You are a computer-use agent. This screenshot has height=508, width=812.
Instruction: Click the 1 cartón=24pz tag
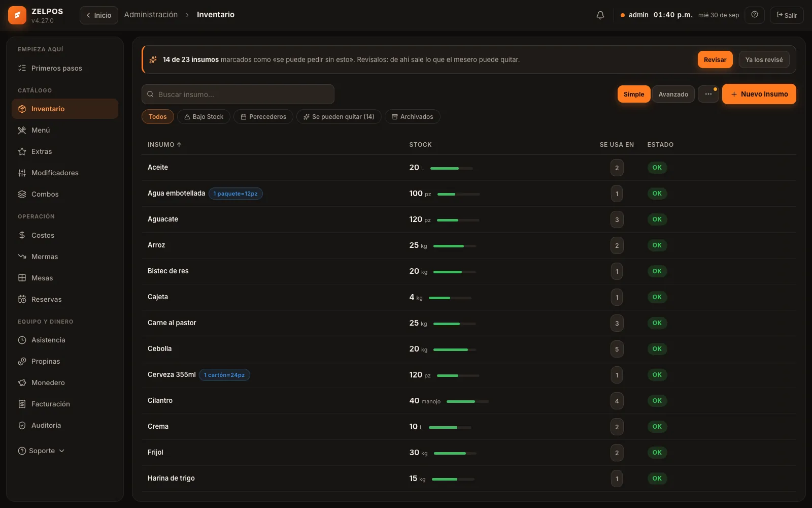224,375
